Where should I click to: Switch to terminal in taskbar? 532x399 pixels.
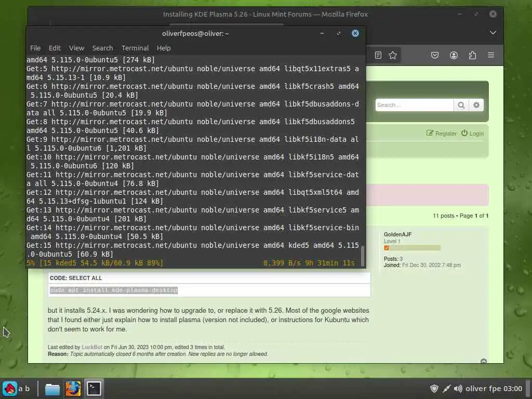94,389
